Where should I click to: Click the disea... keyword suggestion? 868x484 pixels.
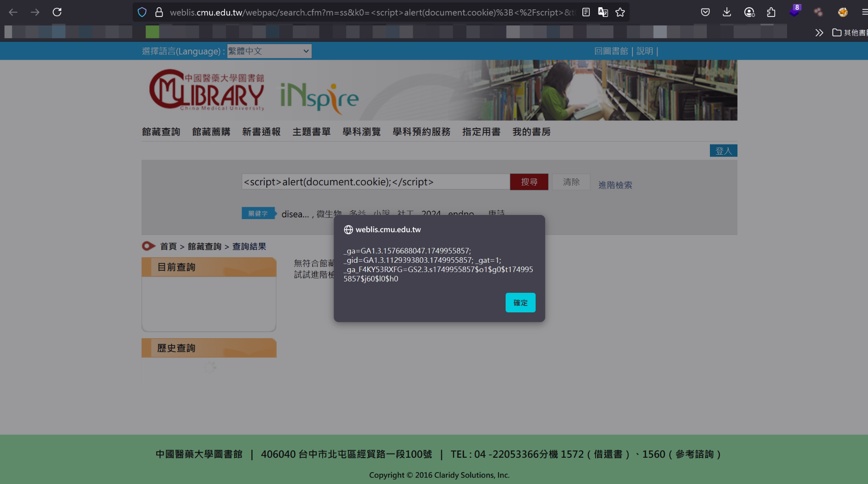295,214
